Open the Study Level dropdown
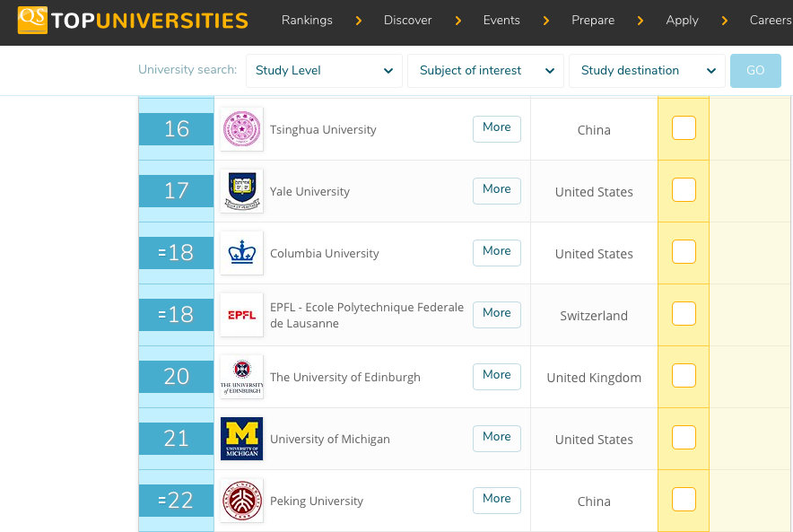Image resolution: width=793 pixels, height=532 pixels. (324, 71)
